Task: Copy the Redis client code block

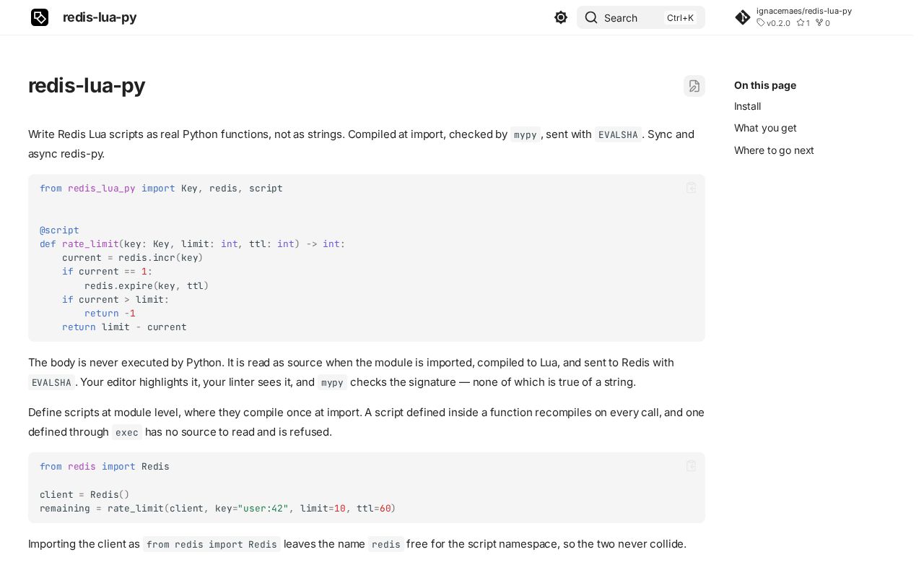Action: (691, 466)
